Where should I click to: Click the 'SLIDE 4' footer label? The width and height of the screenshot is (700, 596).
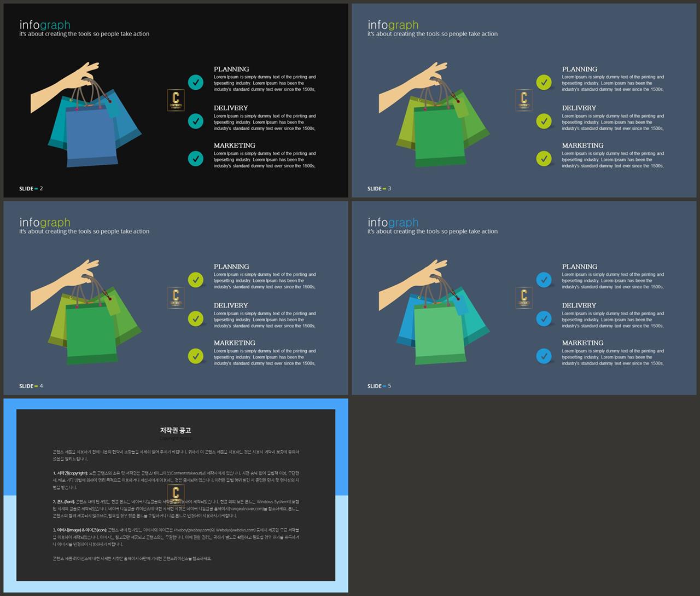31,386
